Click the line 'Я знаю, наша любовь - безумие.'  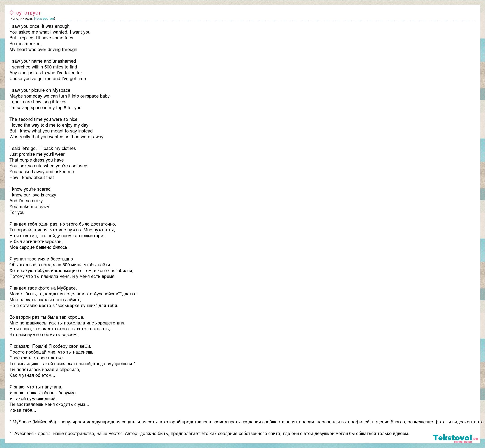click(x=43, y=393)
